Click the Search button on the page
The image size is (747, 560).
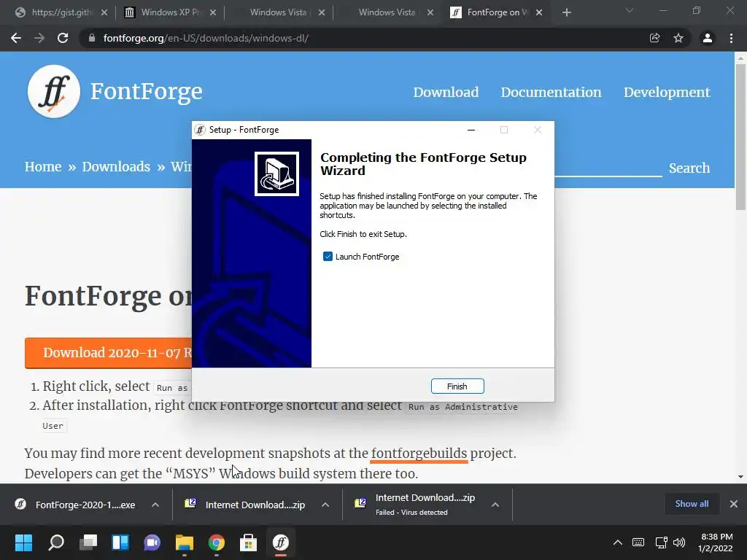coord(689,168)
